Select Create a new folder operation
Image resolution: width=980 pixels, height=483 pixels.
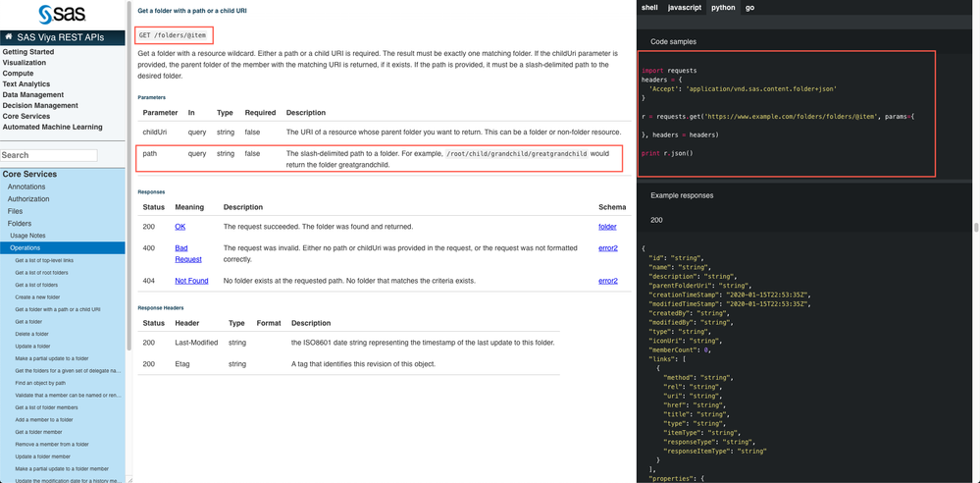37,297
